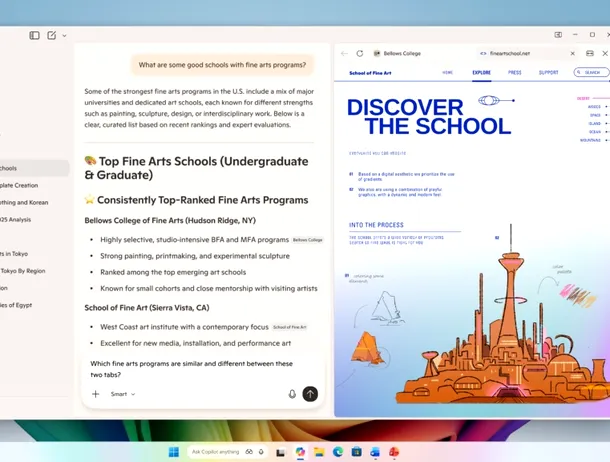Image resolution: width=610 pixels, height=462 pixels.
Task: Click Copilot Vision glasses icon in taskbar
Action: 249,452
